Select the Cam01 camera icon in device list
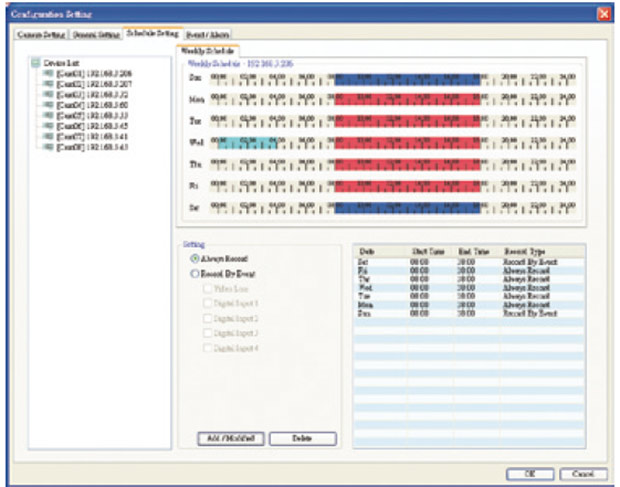The width and height of the screenshot is (620, 487). click(49, 74)
